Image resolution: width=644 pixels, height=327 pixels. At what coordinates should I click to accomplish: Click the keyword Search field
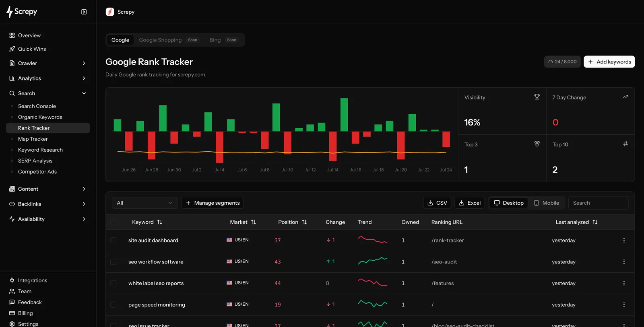tap(598, 203)
